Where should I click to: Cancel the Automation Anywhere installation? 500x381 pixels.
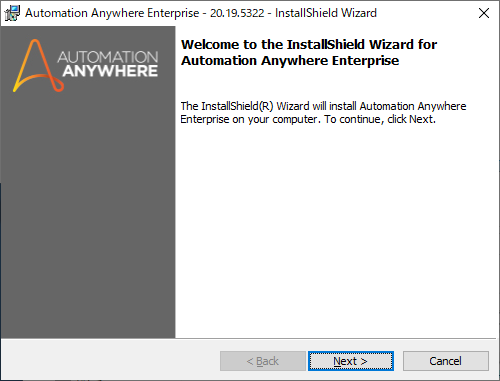(x=446, y=361)
